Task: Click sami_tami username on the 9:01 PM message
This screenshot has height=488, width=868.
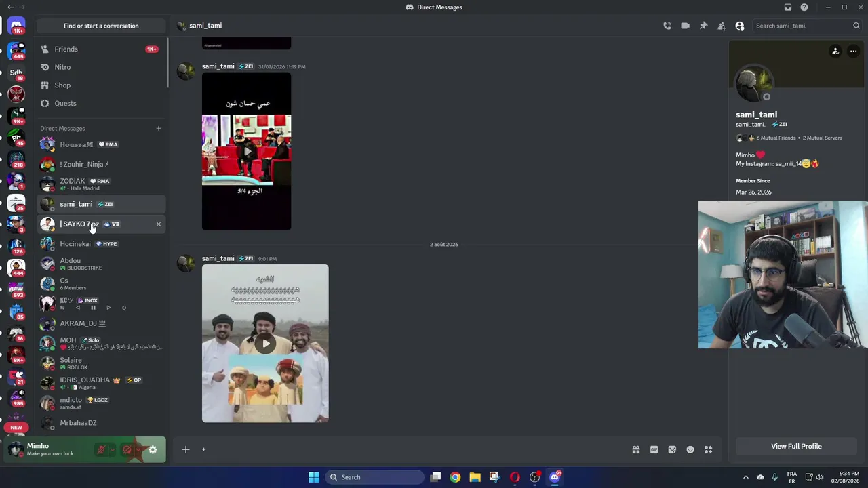Action: [x=218, y=258]
